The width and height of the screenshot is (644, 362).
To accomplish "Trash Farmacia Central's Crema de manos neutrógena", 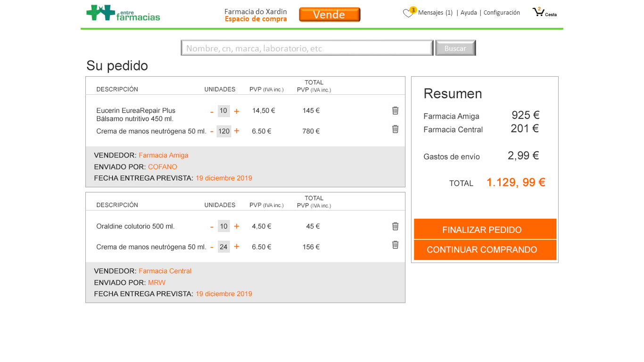I will click(x=395, y=245).
